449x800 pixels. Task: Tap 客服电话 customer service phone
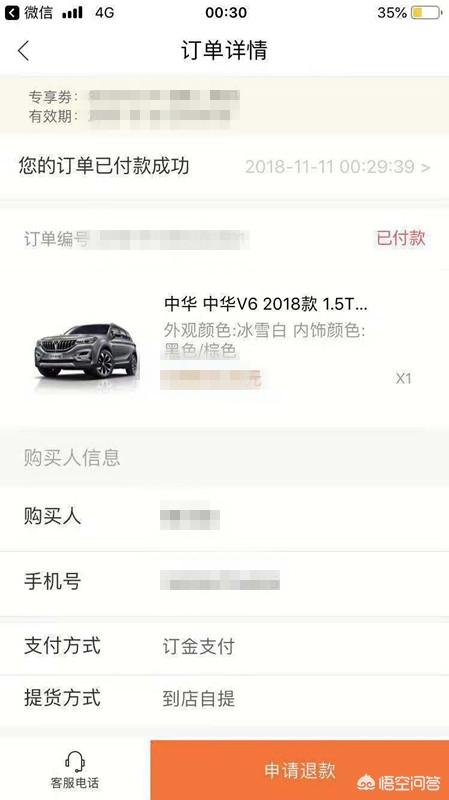75,783
